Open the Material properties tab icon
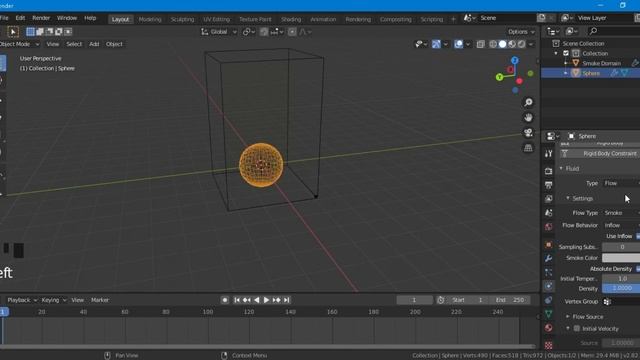 (x=548, y=328)
